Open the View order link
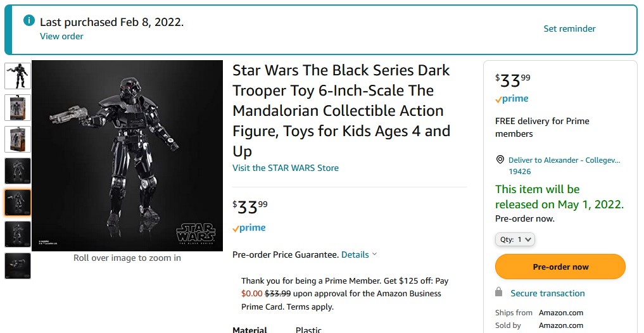The width and height of the screenshot is (644, 333). click(61, 36)
